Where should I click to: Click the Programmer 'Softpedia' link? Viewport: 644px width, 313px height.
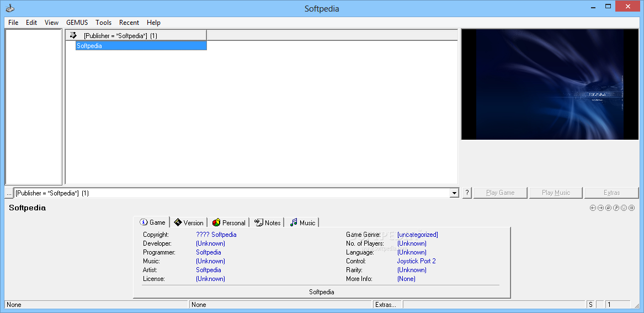(208, 252)
